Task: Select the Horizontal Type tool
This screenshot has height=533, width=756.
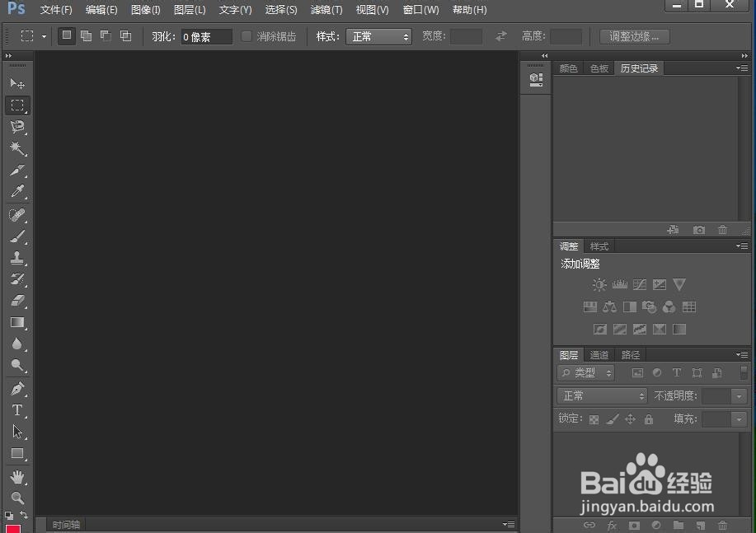Action: click(x=16, y=409)
